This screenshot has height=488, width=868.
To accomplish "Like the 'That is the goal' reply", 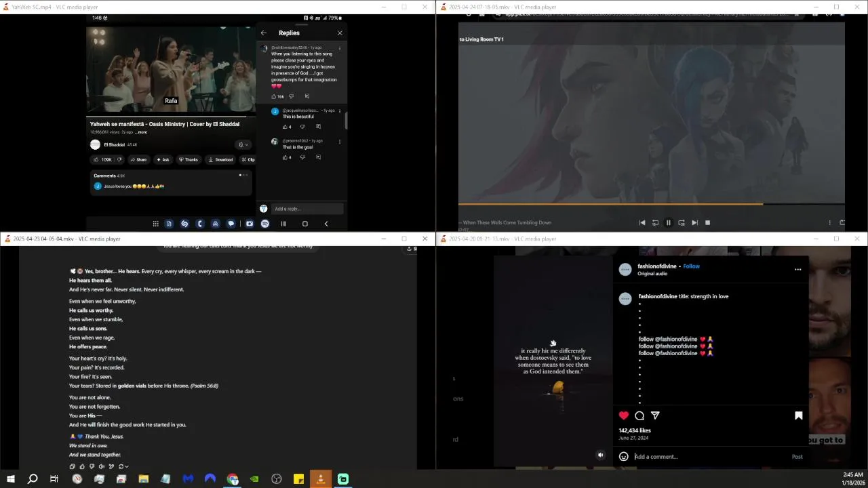I will click(x=285, y=157).
